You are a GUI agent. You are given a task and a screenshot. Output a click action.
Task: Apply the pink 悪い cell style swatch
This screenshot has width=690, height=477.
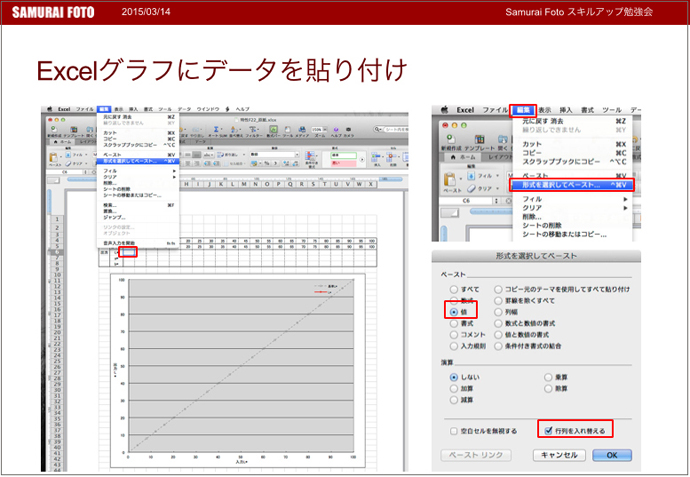pos(344,163)
